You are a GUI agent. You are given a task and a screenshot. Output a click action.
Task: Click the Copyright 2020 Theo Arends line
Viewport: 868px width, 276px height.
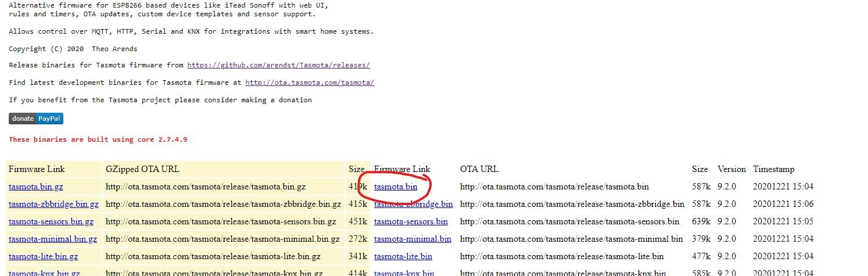point(73,49)
